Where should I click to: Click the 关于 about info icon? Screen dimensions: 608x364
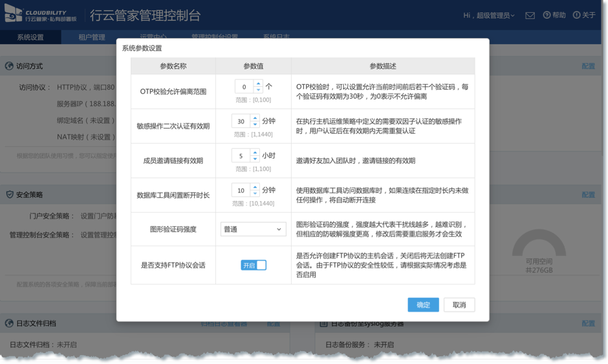(576, 15)
